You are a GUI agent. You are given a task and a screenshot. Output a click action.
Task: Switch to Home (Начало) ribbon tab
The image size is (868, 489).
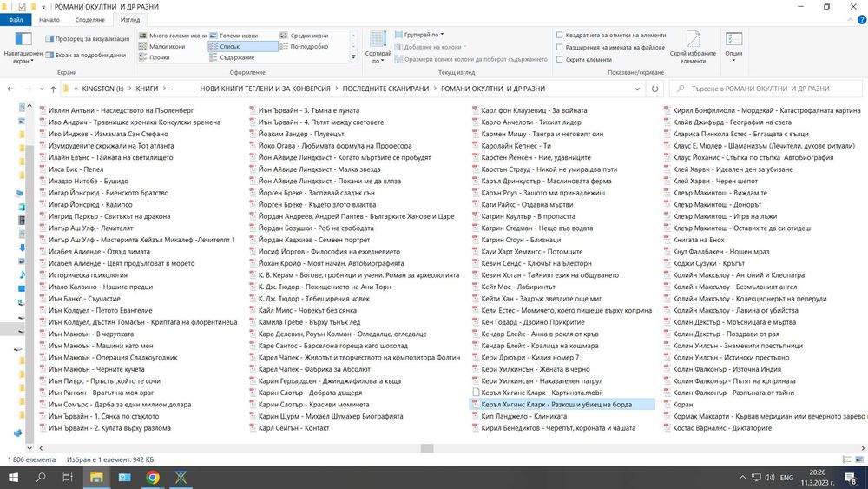[x=49, y=19]
